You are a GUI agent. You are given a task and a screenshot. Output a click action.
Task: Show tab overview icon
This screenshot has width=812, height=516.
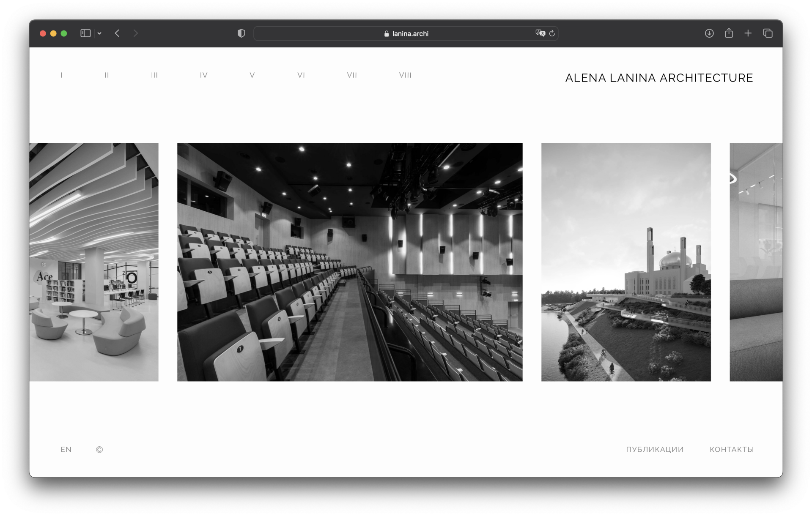[x=768, y=33]
